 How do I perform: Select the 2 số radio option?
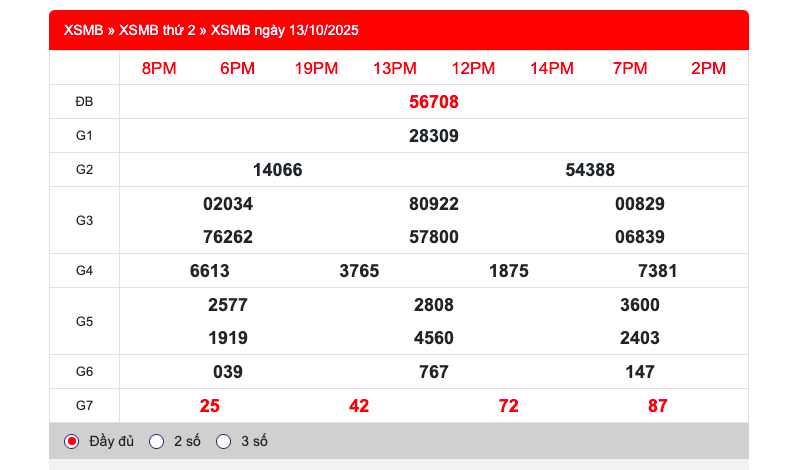click(156, 441)
